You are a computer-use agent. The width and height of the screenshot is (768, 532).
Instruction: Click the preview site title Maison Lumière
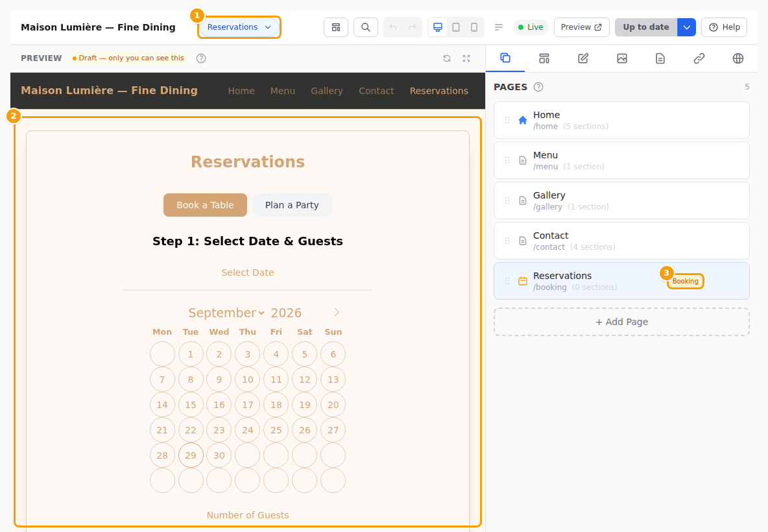(109, 91)
